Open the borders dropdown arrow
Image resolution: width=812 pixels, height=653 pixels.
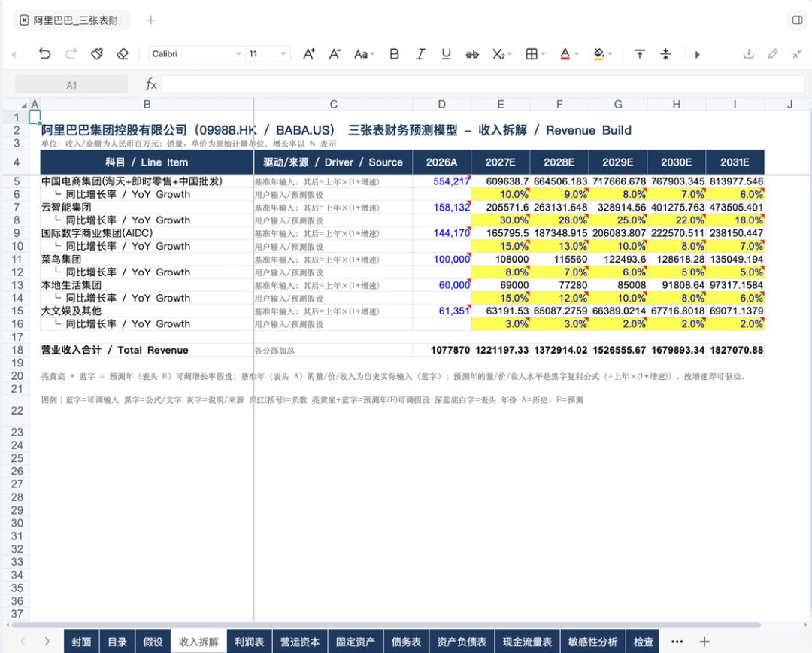[x=544, y=54]
